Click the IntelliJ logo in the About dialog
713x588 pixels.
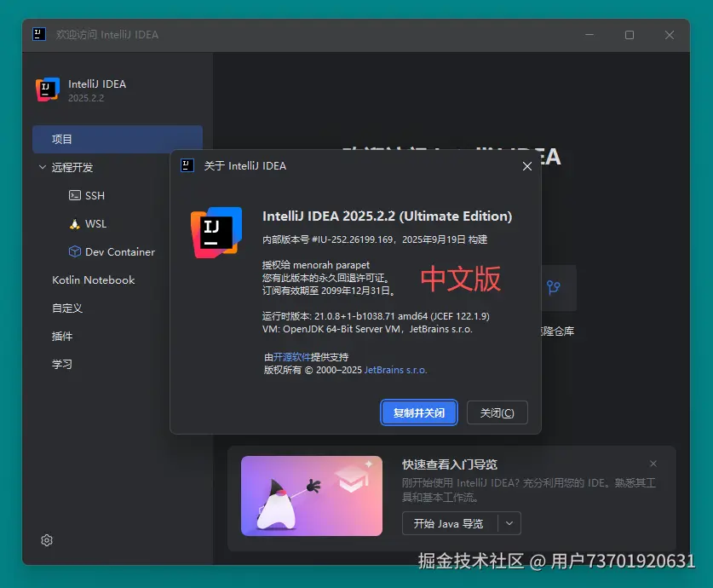[216, 233]
